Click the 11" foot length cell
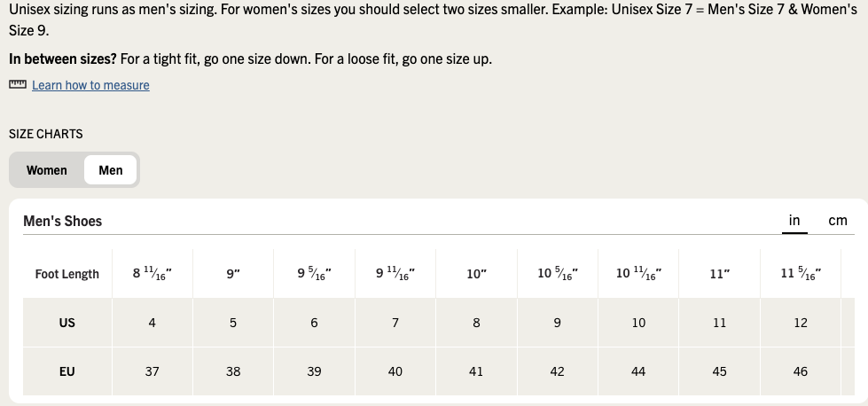 [x=720, y=273]
